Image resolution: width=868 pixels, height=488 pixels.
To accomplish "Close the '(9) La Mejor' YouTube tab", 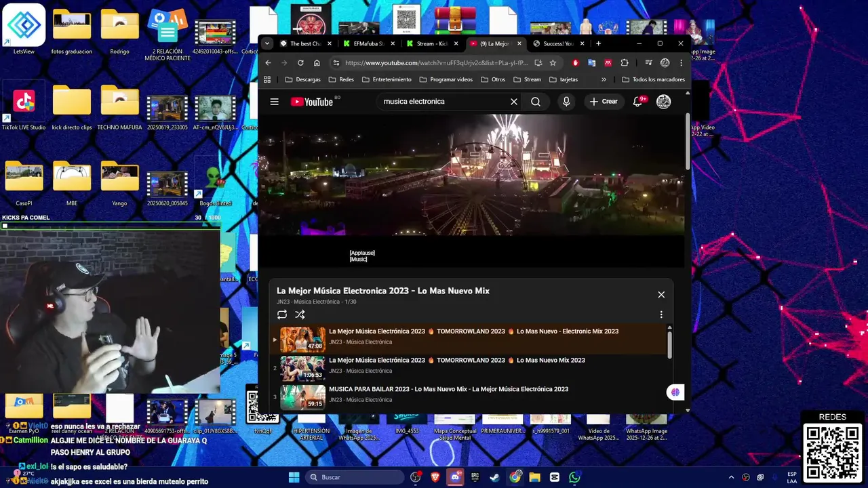I will tap(519, 43).
